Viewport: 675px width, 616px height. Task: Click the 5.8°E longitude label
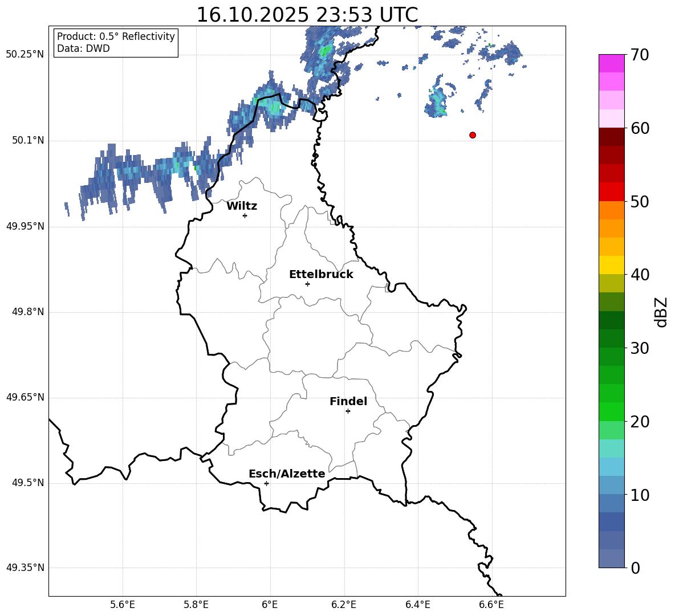point(196,605)
